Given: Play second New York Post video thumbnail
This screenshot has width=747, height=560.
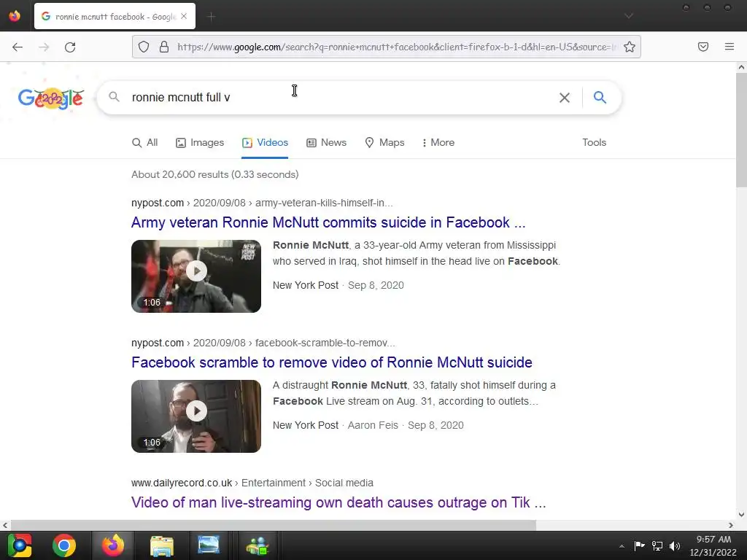Looking at the screenshot, I should [x=196, y=416].
